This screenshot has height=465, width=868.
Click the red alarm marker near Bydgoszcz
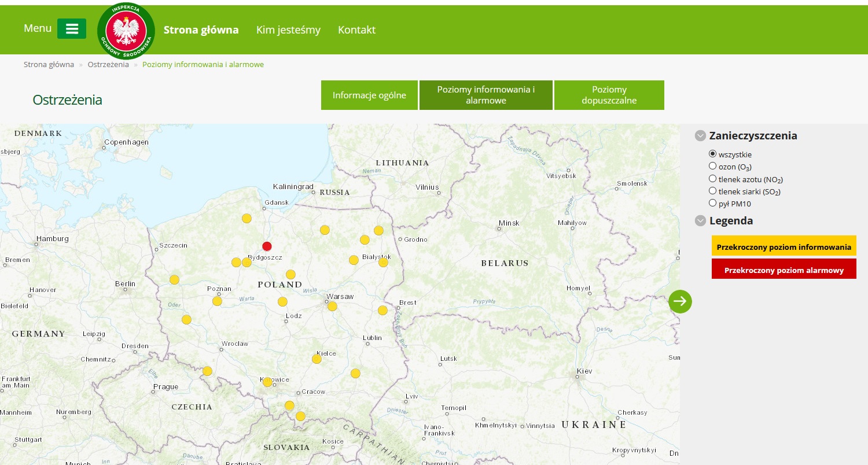click(x=267, y=246)
